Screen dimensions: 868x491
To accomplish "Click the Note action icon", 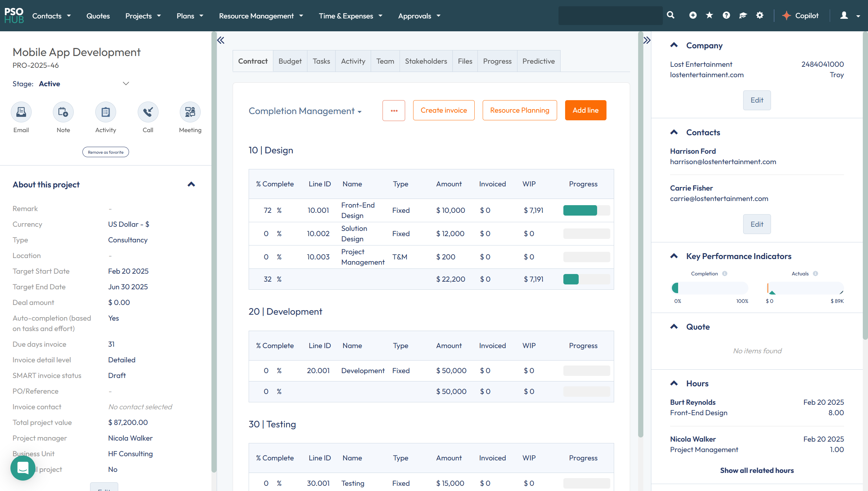I will point(63,112).
